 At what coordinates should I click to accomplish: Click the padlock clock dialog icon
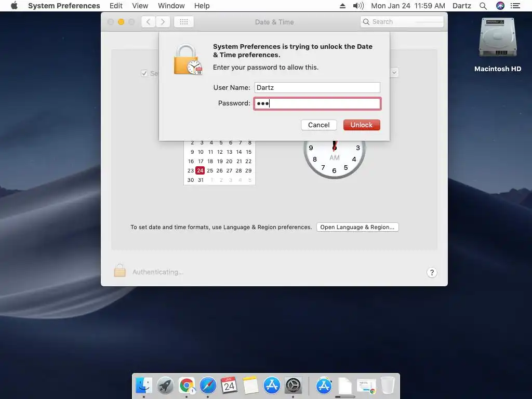[188, 60]
